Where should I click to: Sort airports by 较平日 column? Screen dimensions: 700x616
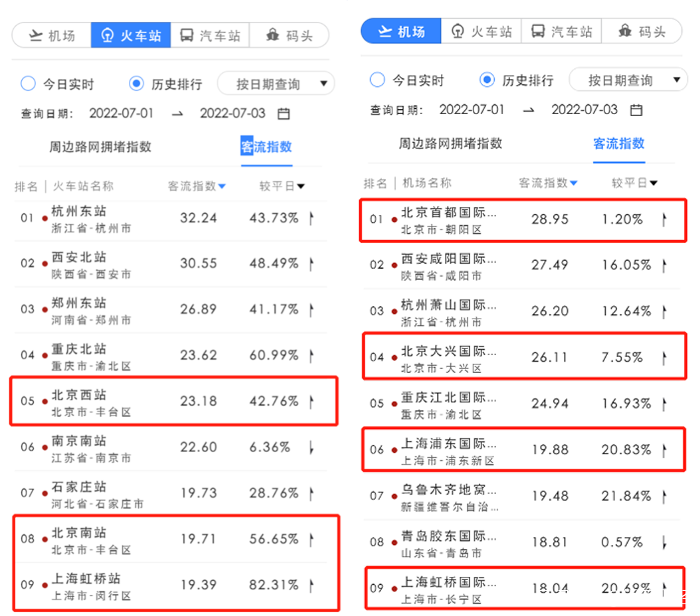click(634, 183)
